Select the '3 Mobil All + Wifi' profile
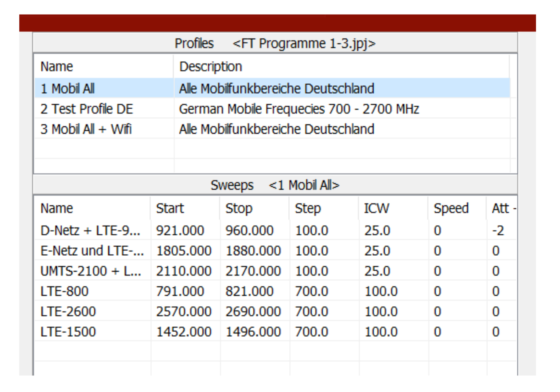 click(x=86, y=129)
